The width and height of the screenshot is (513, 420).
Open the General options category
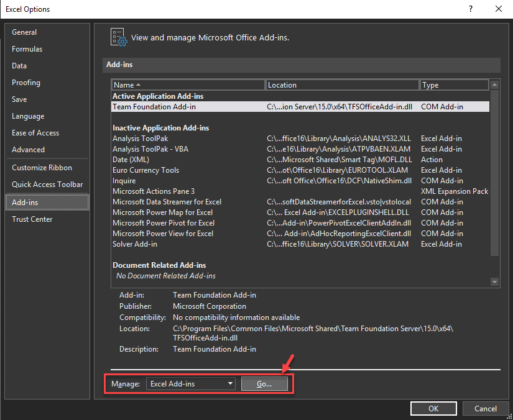[x=47, y=32]
